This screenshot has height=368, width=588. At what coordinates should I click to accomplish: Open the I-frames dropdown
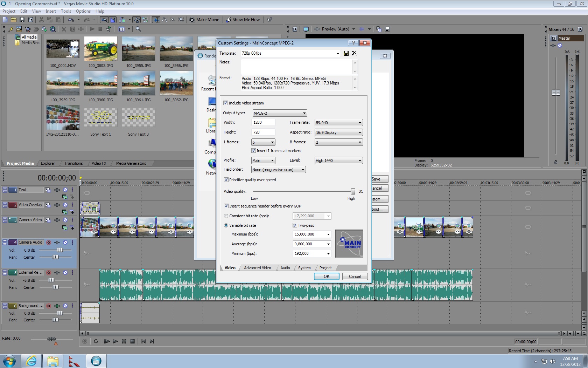tap(263, 142)
